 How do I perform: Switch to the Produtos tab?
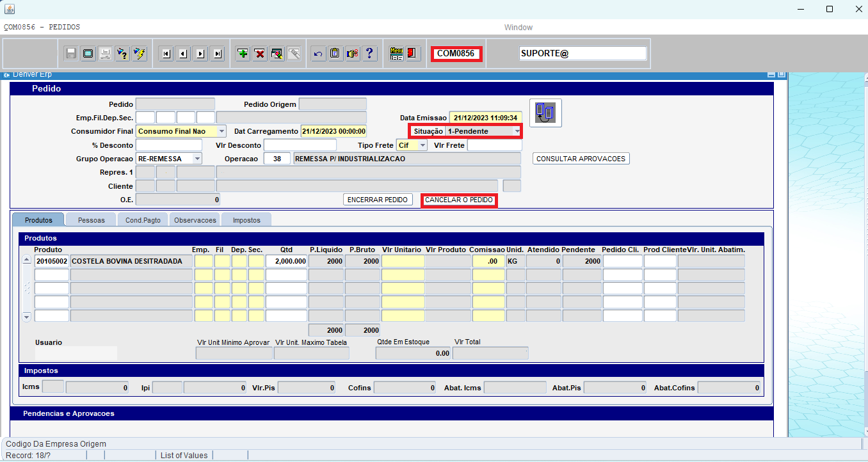click(x=38, y=219)
